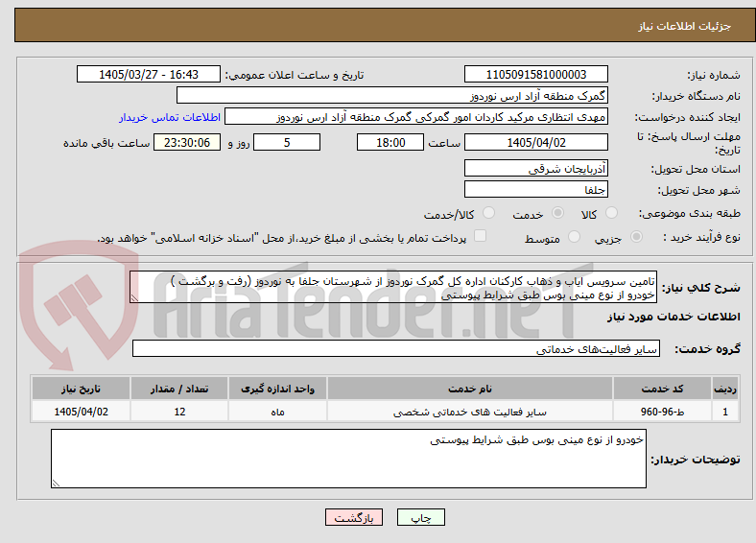Click the طبقه بندی موضوعی label

pyautogui.click(x=690, y=213)
